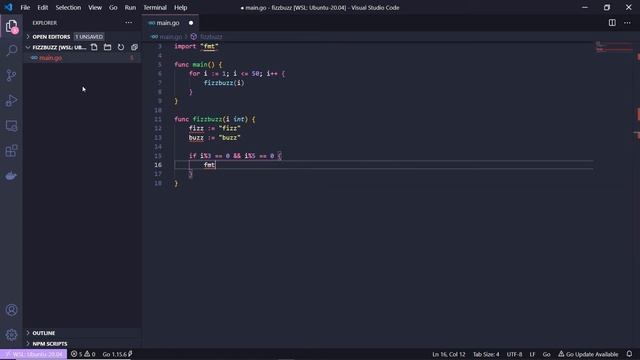
Task: Change Tab Size: 4 indentation setting
Action: [x=486, y=354]
